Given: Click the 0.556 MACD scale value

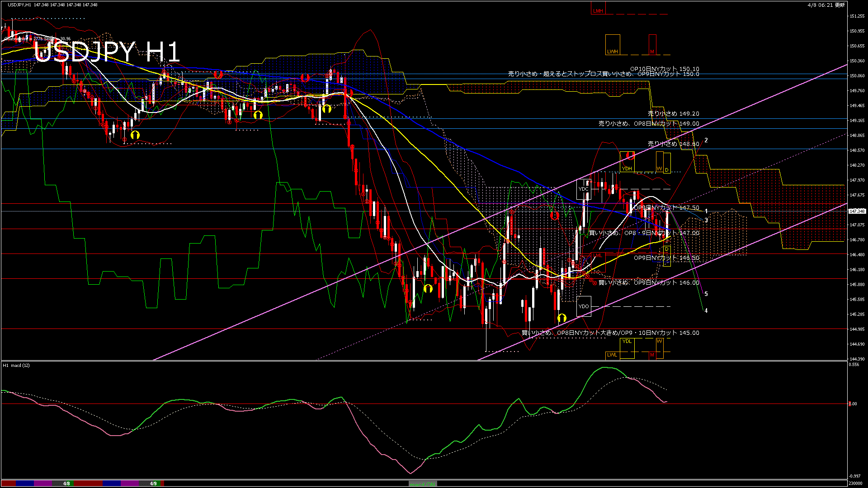Looking at the screenshot, I should [854, 364].
